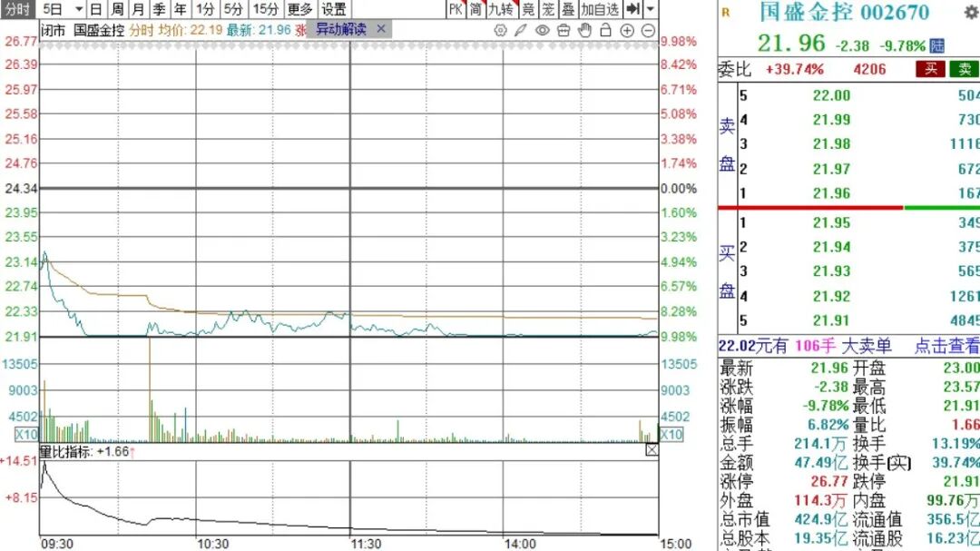Switch to the 分时 intraday tab
980x551 pixels.
pyautogui.click(x=18, y=10)
